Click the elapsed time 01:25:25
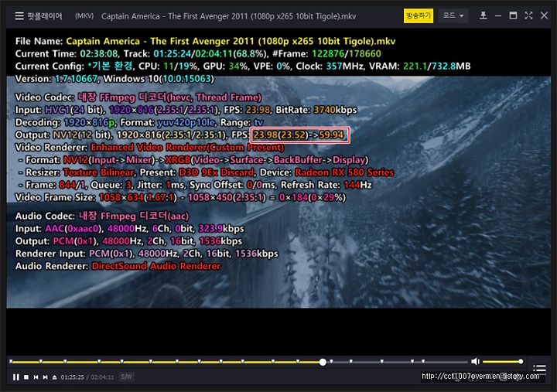Image resolution: width=557 pixels, height=392 pixels. point(72,377)
